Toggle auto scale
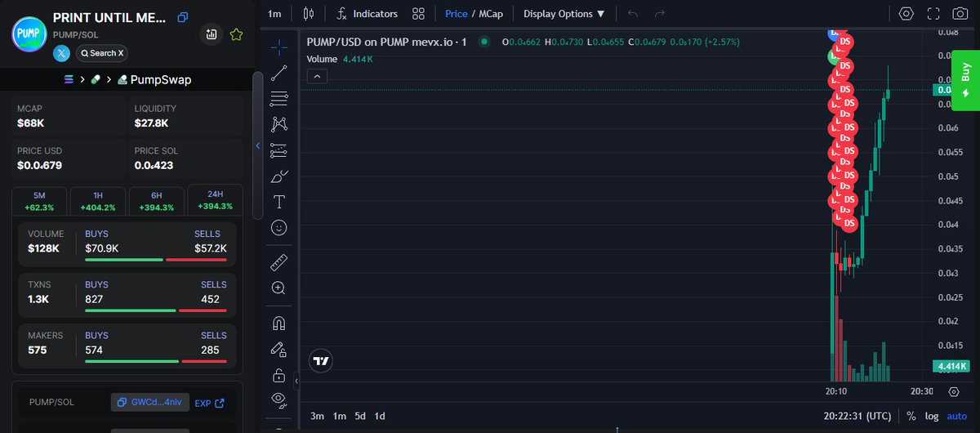This screenshot has height=433, width=980. coord(956,416)
